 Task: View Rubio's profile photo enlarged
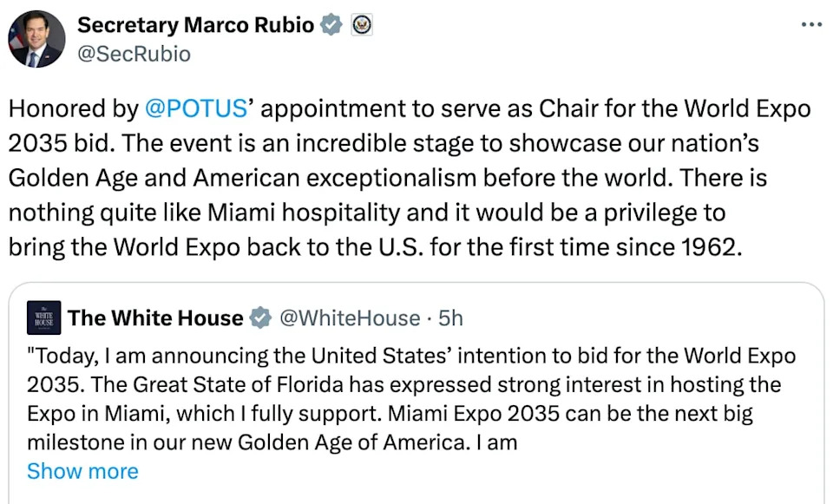37,37
